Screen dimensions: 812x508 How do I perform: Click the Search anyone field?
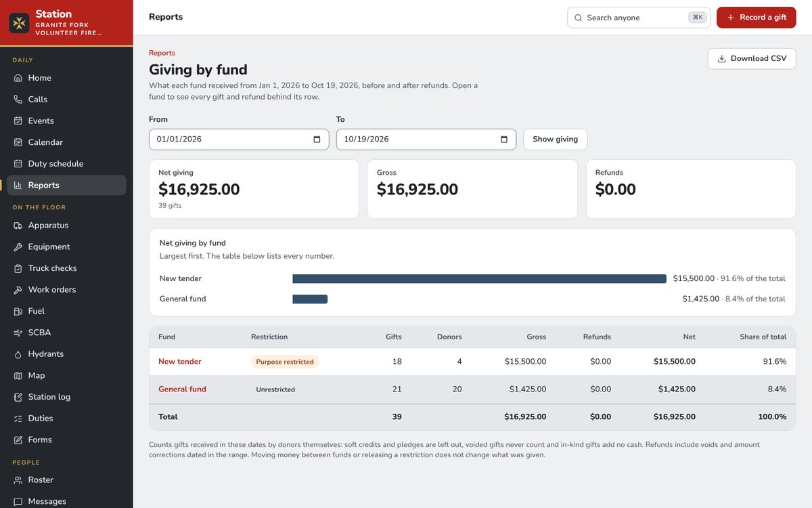point(639,18)
